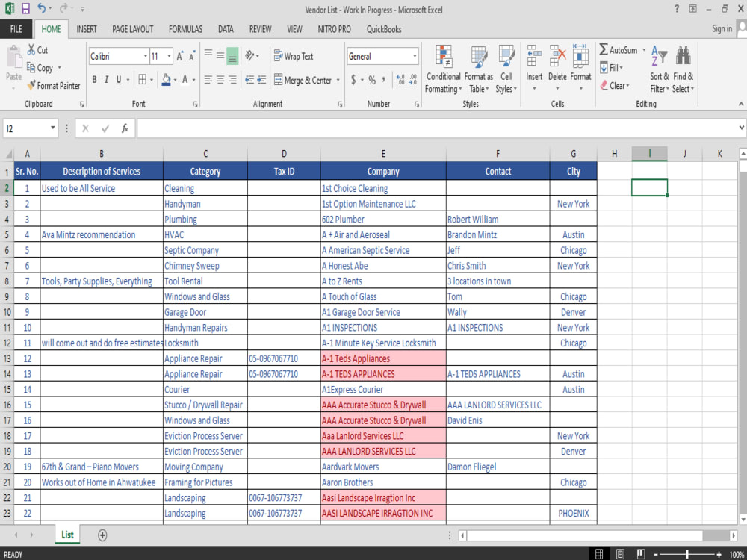Screen dimensions: 747x560
Task: Toggle Bottom Align vertical alignment
Action: pos(232,56)
